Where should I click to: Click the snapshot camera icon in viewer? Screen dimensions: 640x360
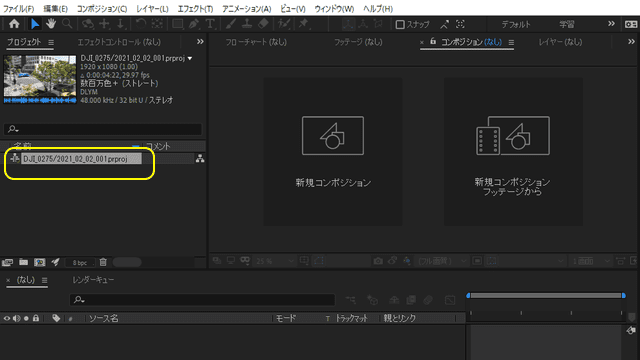tap(378, 261)
